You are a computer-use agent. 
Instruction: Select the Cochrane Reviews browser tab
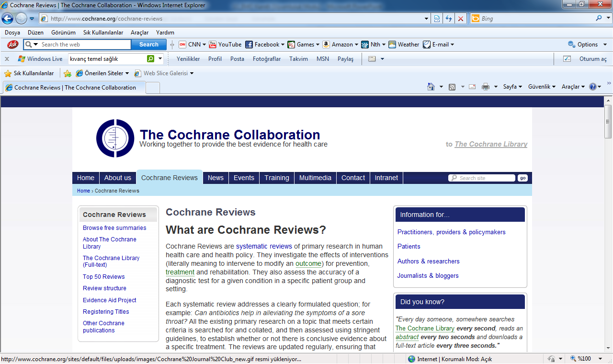coord(74,88)
